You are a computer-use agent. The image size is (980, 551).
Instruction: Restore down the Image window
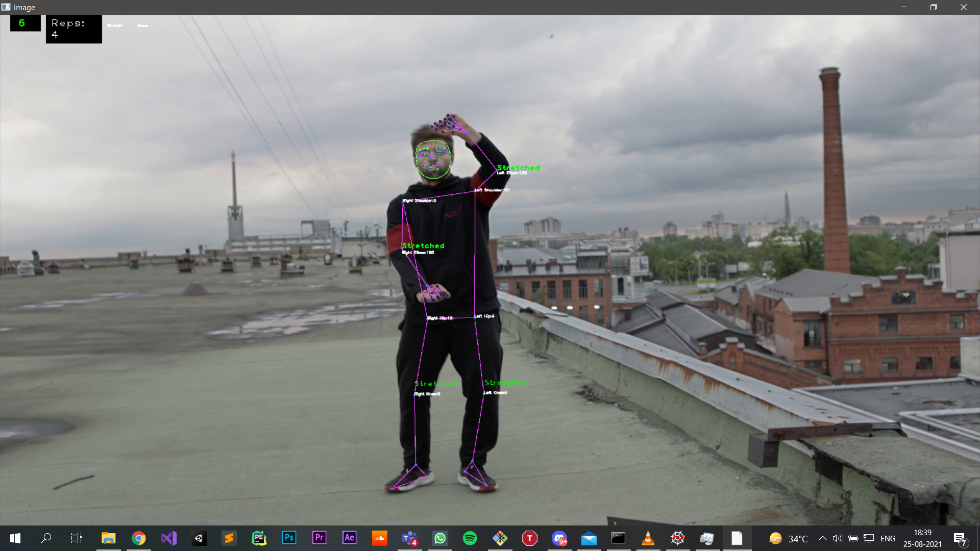933,7
